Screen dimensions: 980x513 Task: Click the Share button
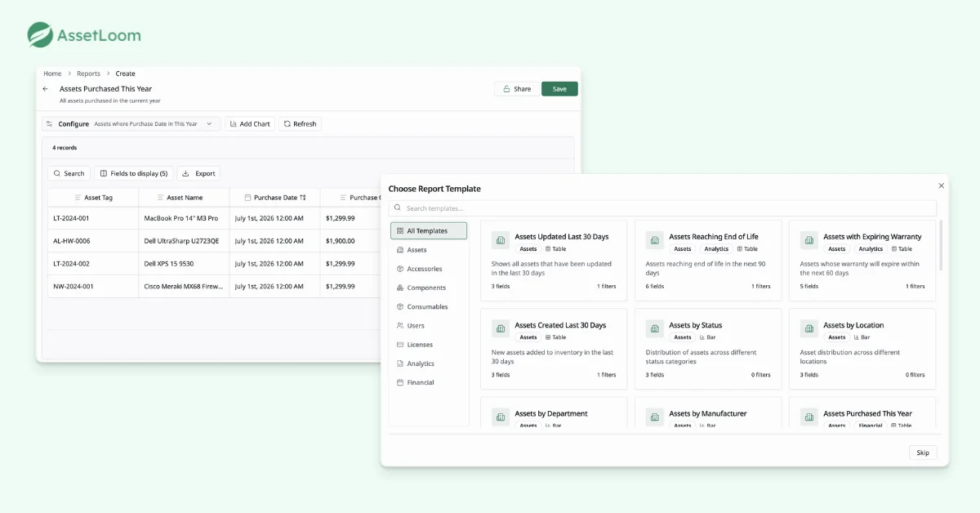coord(516,89)
